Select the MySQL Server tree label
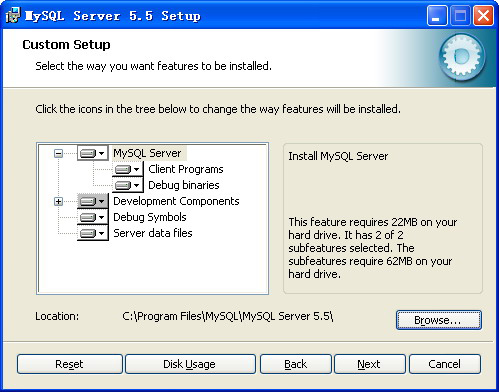This screenshot has height=392, width=499. click(x=147, y=153)
